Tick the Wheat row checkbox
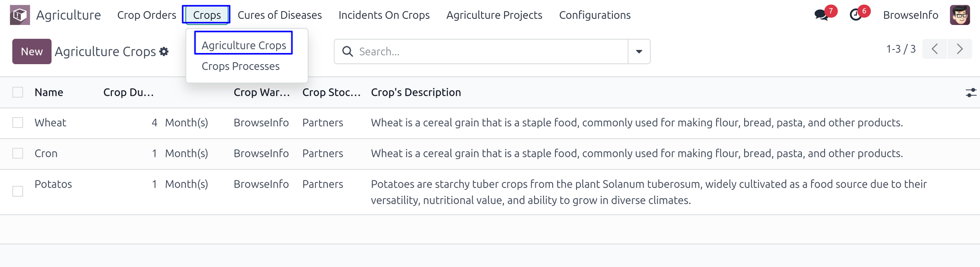 tap(18, 123)
